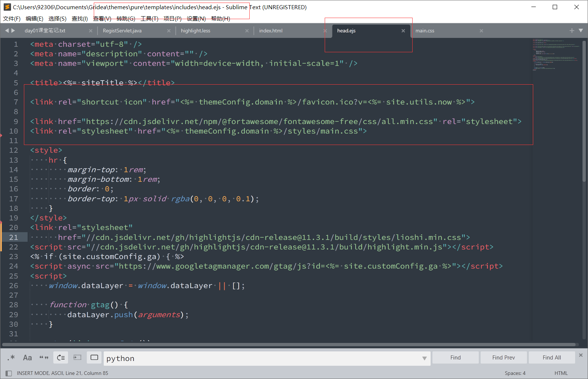Close the main.css tab
This screenshot has width=588, height=379.
click(x=481, y=31)
